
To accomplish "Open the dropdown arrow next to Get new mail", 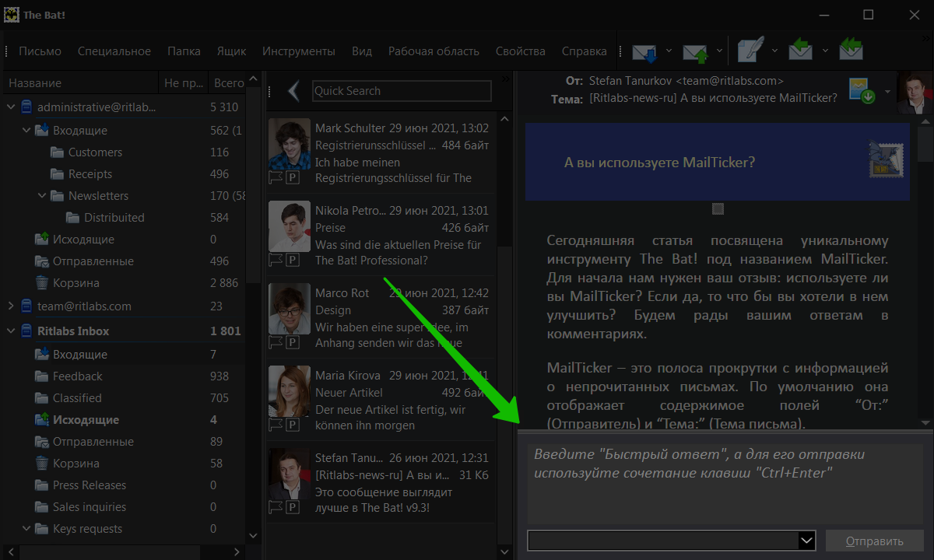I will pyautogui.click(x=669, y=51).
